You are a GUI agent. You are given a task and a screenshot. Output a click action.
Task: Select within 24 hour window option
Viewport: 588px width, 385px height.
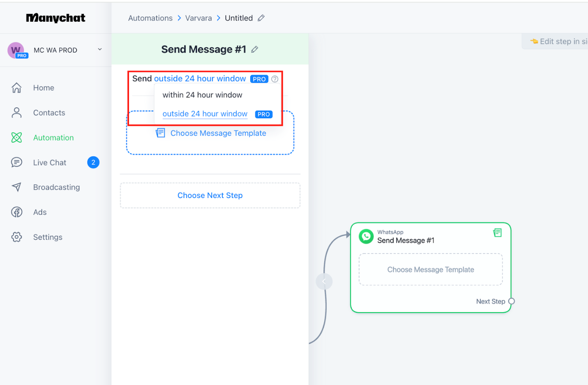point(202,95)
